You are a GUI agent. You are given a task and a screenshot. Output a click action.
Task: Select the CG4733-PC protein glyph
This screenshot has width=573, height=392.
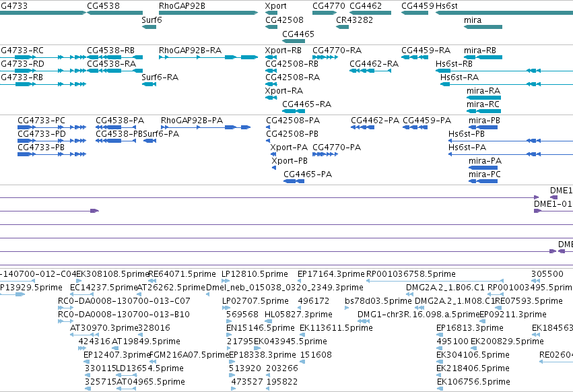coord(52,127)
